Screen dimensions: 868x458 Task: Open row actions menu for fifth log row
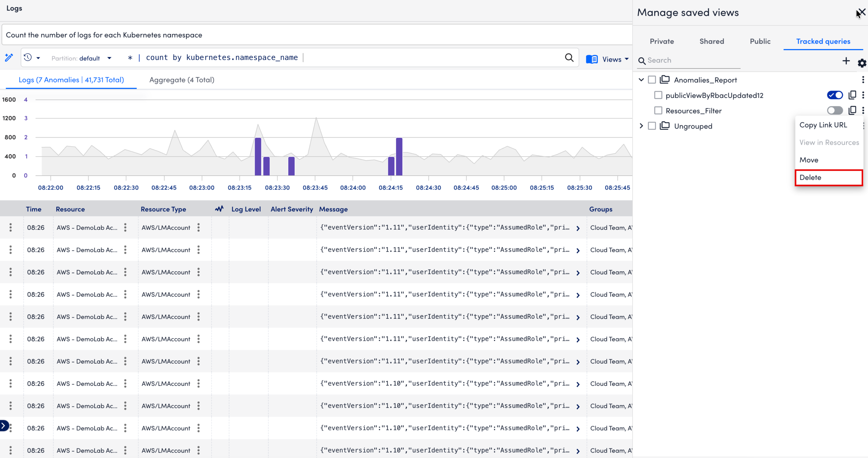pos(11,317)
